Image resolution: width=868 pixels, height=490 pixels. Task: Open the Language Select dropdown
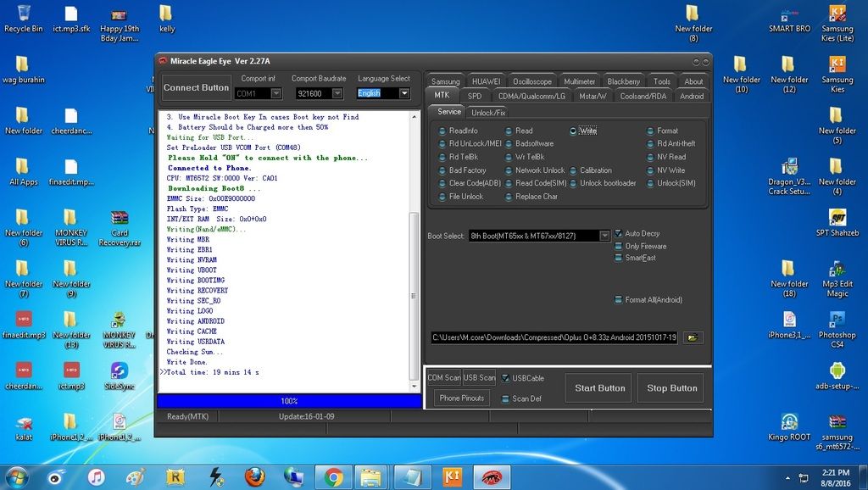point(404,93)
